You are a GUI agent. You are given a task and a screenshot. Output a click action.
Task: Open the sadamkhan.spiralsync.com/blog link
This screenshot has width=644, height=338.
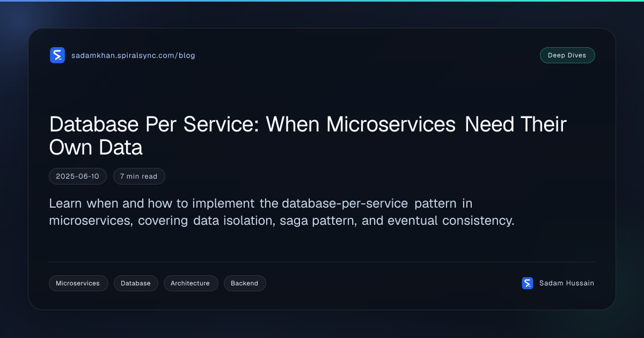pos(133,55)
